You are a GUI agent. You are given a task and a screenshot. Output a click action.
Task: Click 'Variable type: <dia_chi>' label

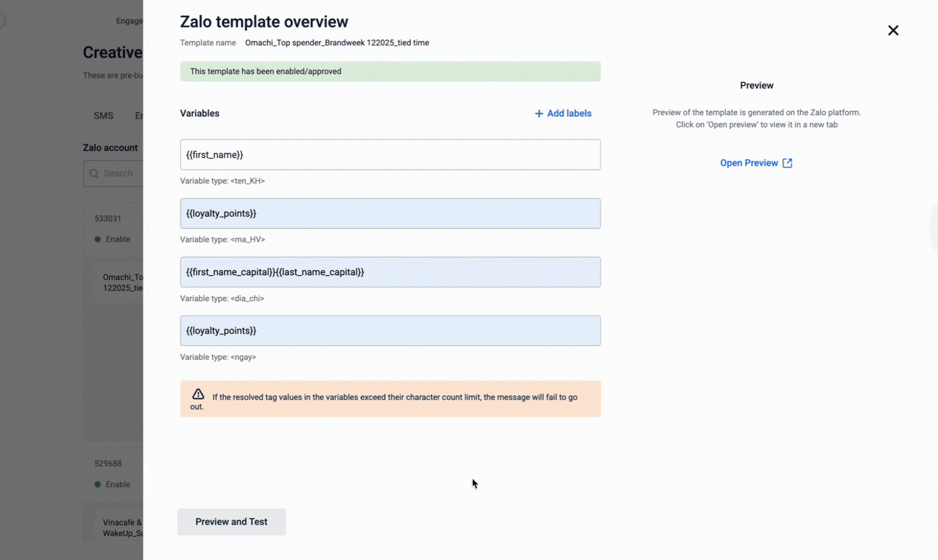[222, 298]
